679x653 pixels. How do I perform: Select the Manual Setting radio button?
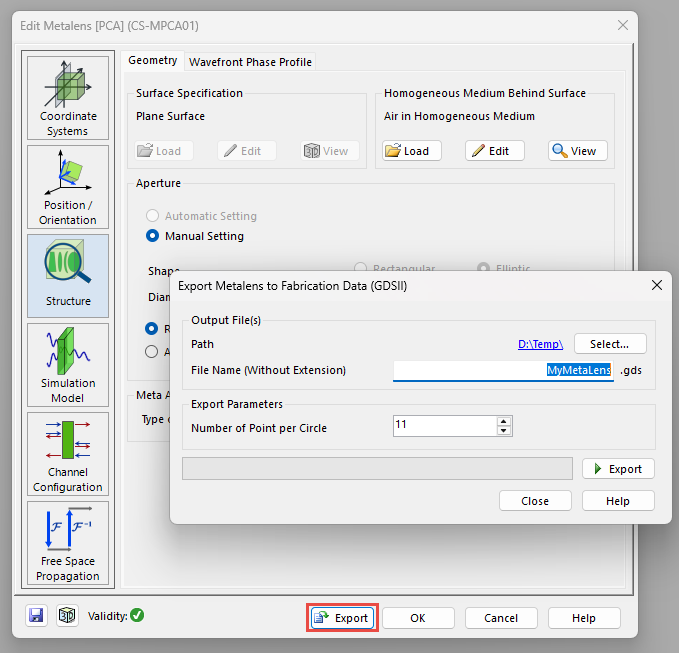[153, 236]
